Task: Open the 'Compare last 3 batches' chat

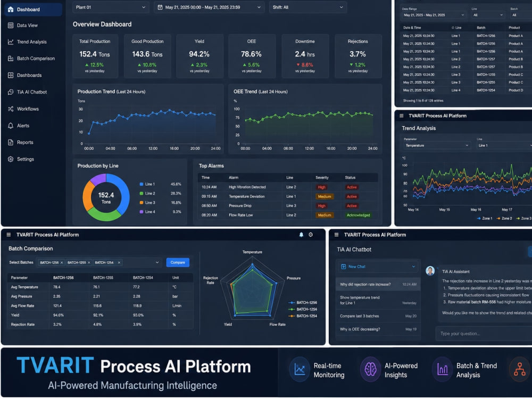Action: click(x=378, y=316)
